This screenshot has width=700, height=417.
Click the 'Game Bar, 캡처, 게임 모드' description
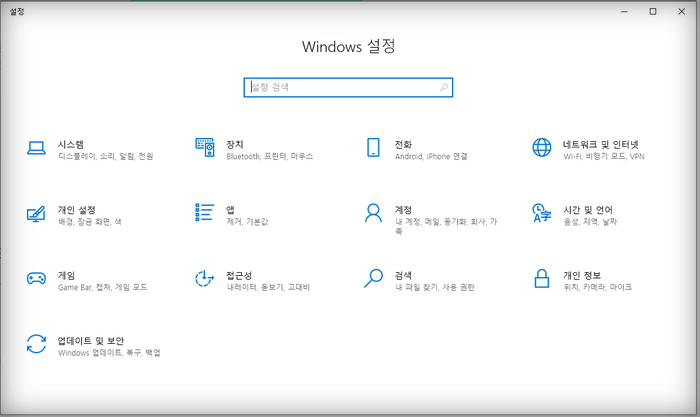(x=103, y=287)
